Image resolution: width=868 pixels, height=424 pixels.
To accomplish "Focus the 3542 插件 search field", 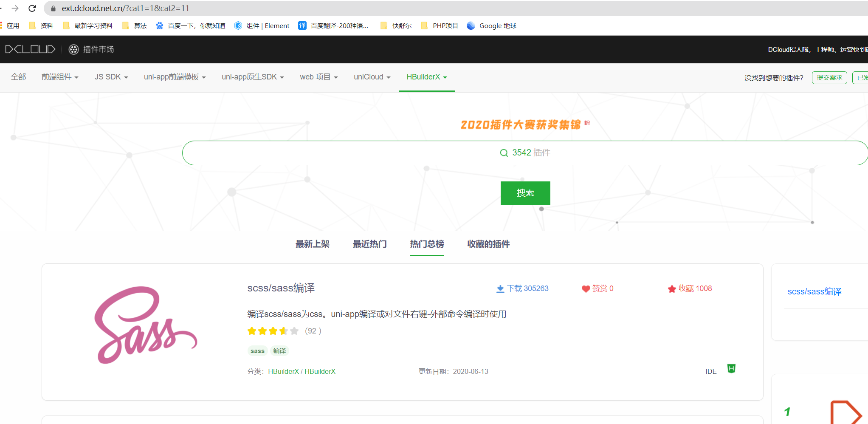I will [x=525, y=153].
